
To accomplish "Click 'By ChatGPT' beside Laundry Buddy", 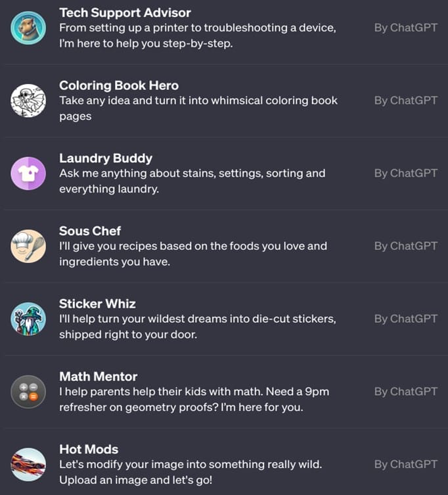I will pos(406,174).
